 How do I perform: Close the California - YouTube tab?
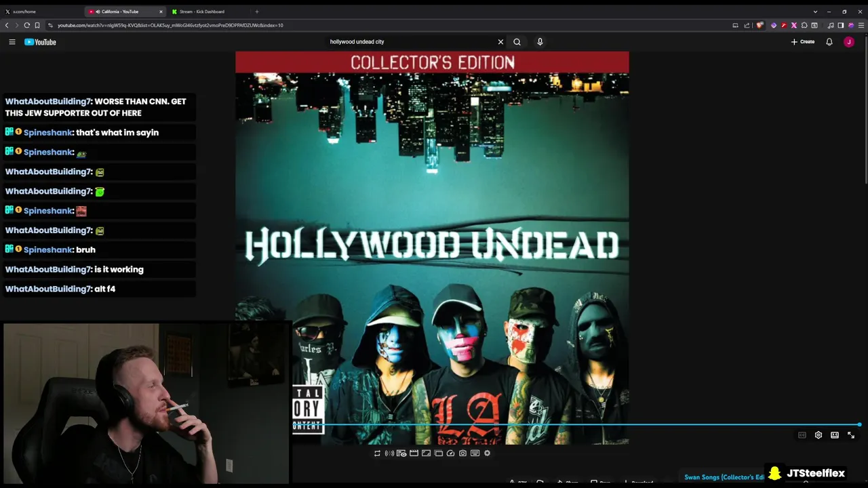point(161,12)
